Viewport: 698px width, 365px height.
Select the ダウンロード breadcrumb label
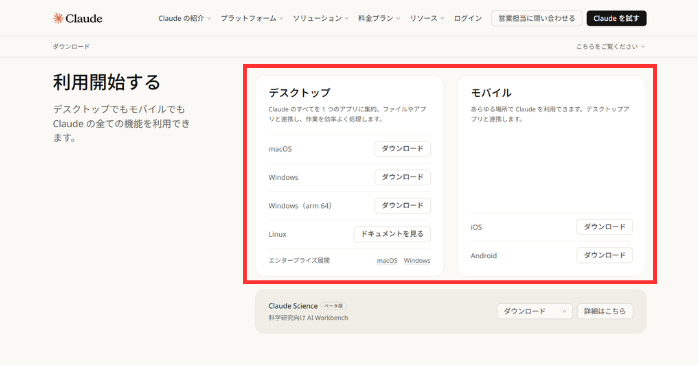tap(71, 46)
